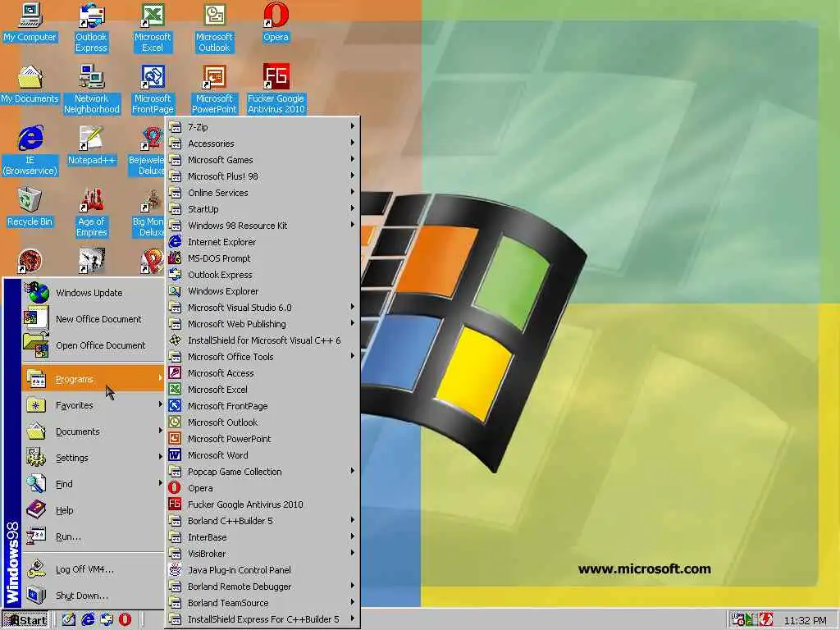This screenshot has width=840, height=630.
Task: Expand Microsoft Office Tools group
Action: click(x=262, y=357)
